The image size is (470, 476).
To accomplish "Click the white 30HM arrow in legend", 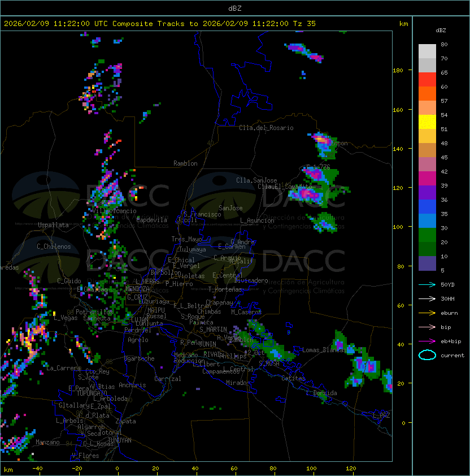I will [427, 298].
